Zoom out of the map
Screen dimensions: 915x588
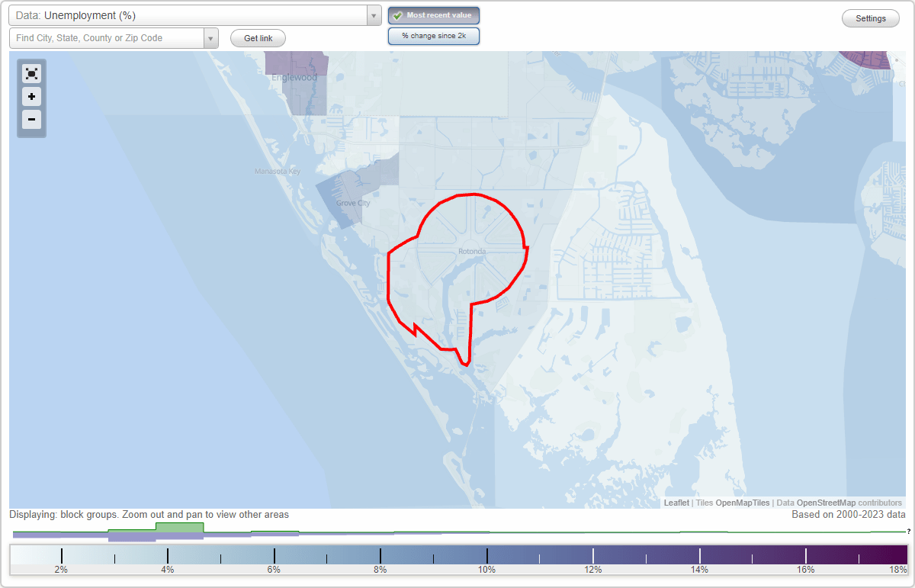click(31, 120)
